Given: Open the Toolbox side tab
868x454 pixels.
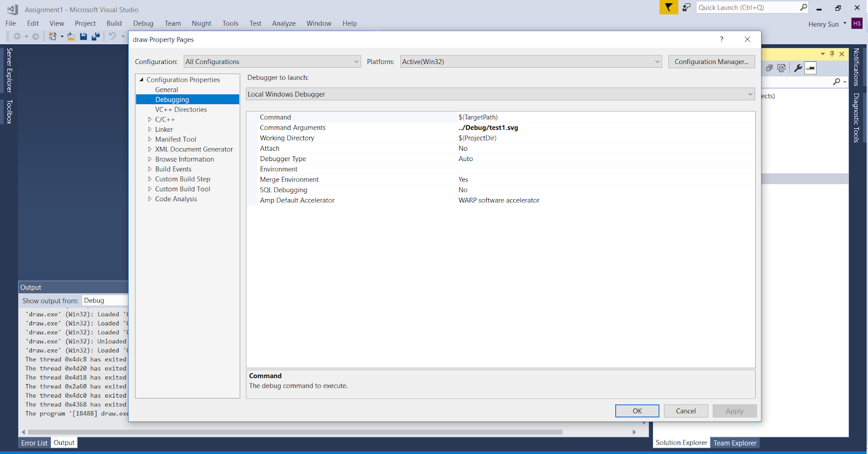Looking at the screenshot, I should coord(9,112).
